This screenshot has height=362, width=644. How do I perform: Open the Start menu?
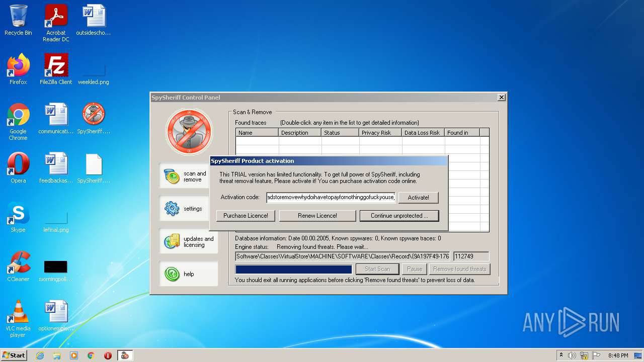pos(14,355)
